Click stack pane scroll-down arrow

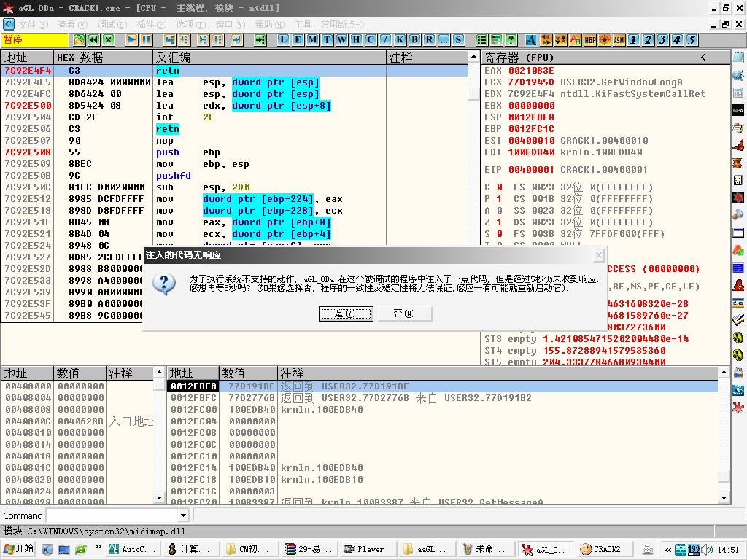pos(724,498)
